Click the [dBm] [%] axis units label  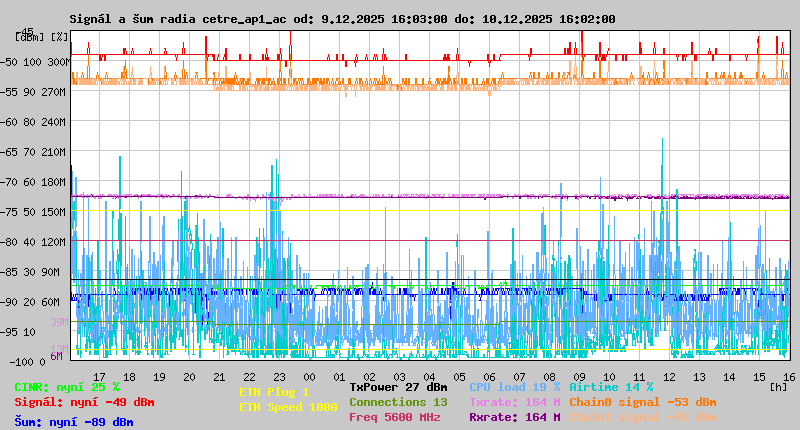42,37
